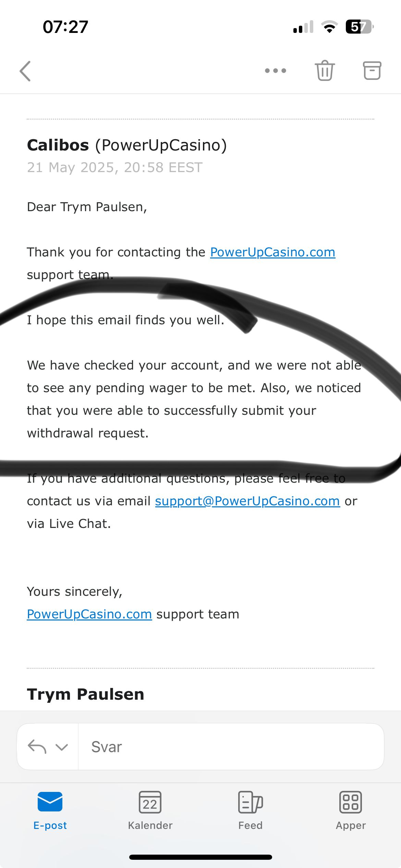Tap the 07:27 clock in status bar
The width and height of the screenshot is (401, 868).
[x=65, y=27]
